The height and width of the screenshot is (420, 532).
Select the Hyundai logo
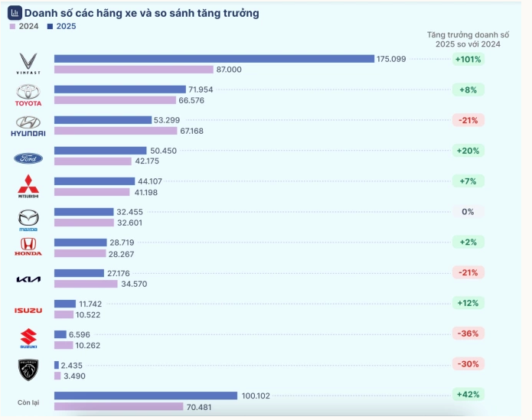(28, 126)
